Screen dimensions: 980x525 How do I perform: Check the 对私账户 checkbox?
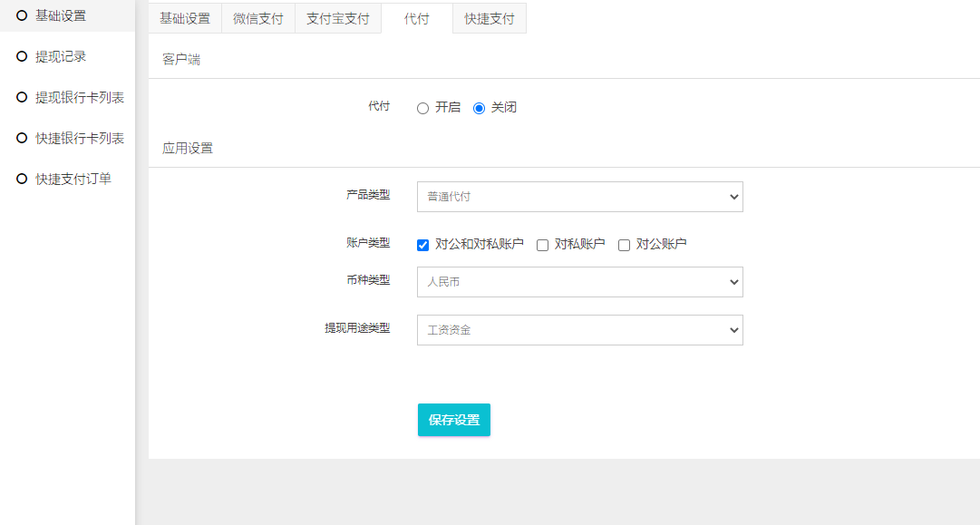coord(542,245)
